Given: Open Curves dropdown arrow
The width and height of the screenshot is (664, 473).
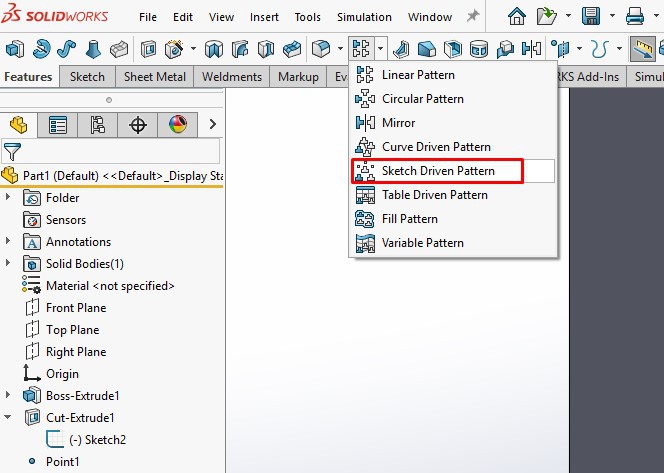Looking at the screenshot, I should pos(619,49).
